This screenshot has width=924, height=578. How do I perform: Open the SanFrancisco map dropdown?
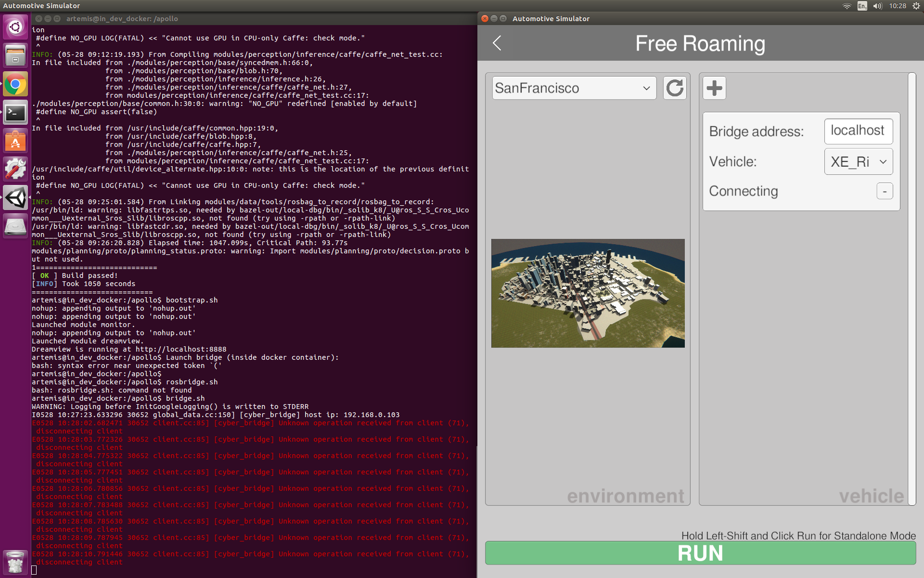574,88
